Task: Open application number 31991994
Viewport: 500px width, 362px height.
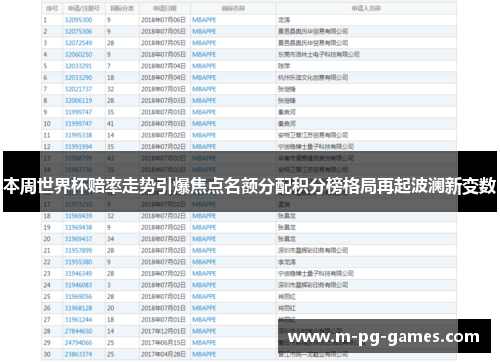Action: click(78, 147)
